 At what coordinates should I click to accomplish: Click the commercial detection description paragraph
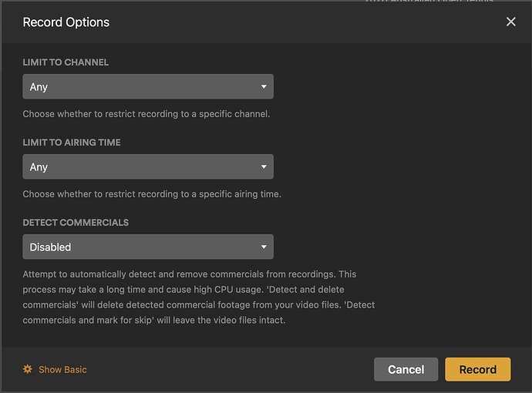pyautogui.click(x=198, y=297)
